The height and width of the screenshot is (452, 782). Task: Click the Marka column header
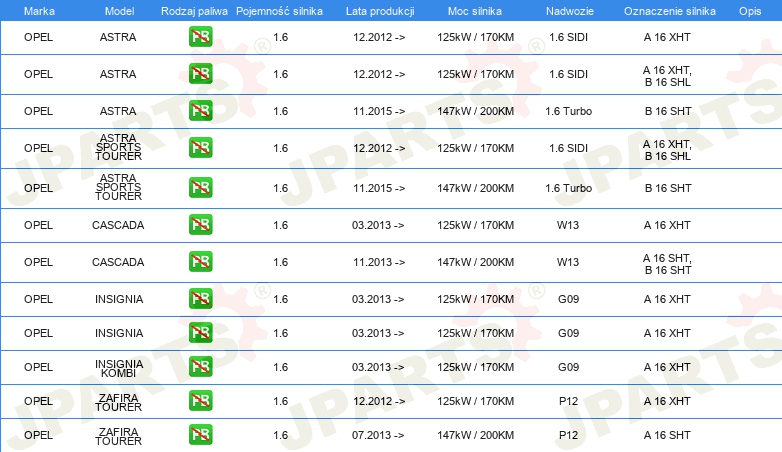(39, 11)
